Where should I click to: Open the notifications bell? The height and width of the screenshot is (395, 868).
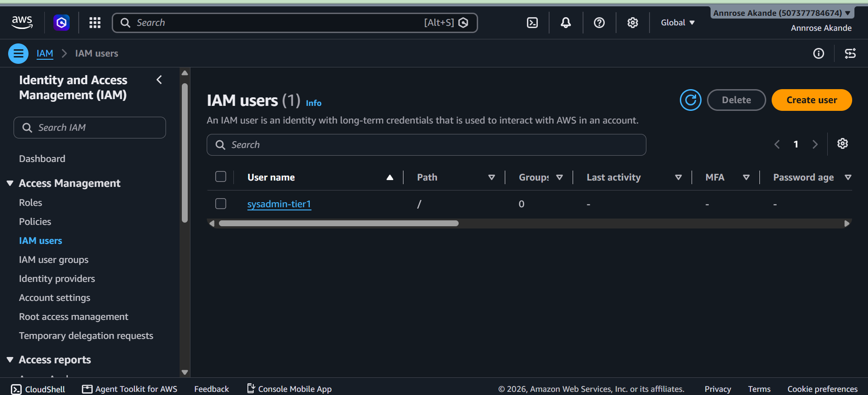tap(566, 23)
